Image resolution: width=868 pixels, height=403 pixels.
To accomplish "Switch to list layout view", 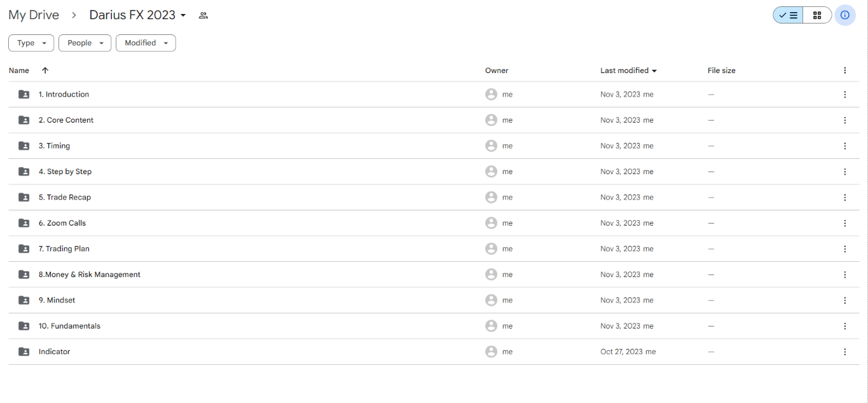I will click(789, 15).
